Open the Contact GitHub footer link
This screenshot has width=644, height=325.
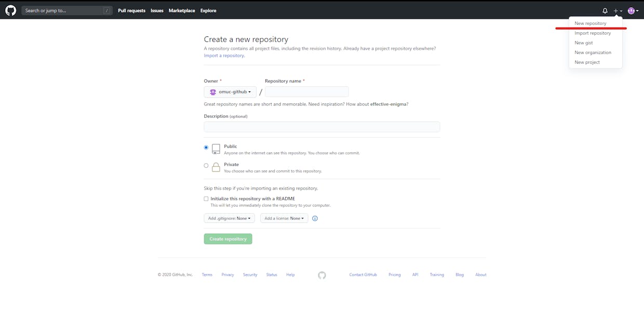[x=363, y=275]
